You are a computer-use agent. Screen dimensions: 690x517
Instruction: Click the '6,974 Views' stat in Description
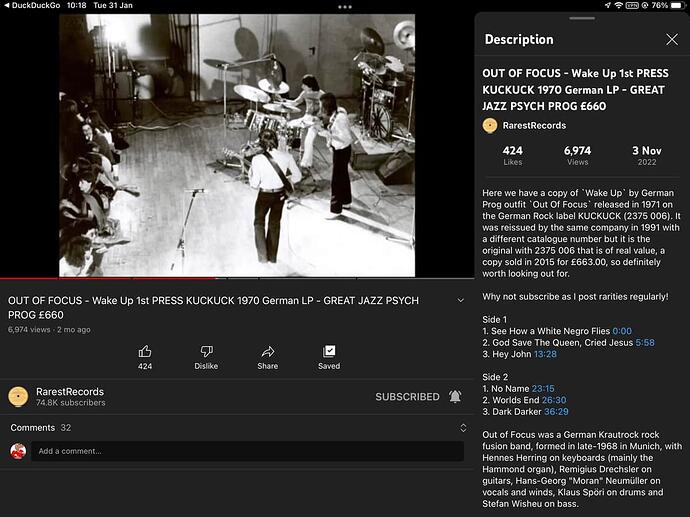coord(577,156)
